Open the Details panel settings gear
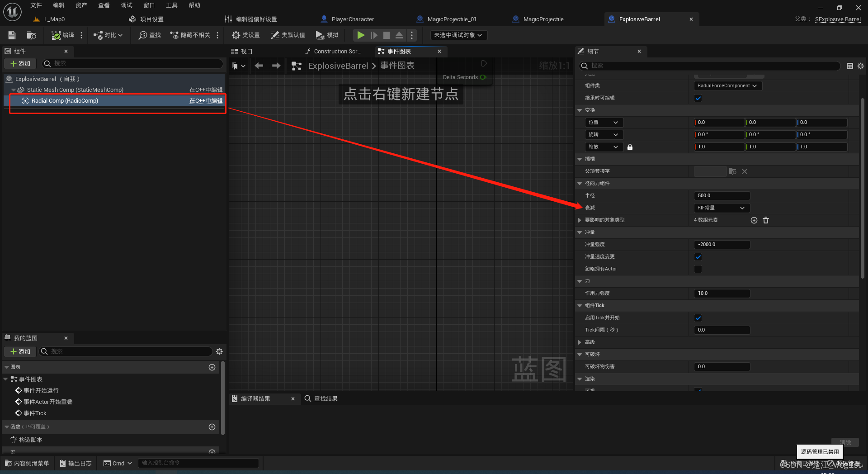868x474 pixels. click(861, 66)
